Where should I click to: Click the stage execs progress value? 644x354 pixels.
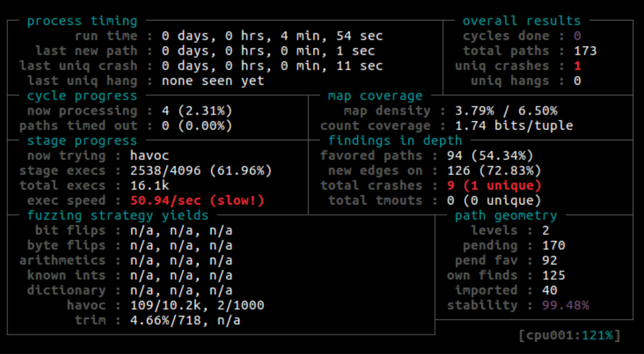click(x=201, y=171)
